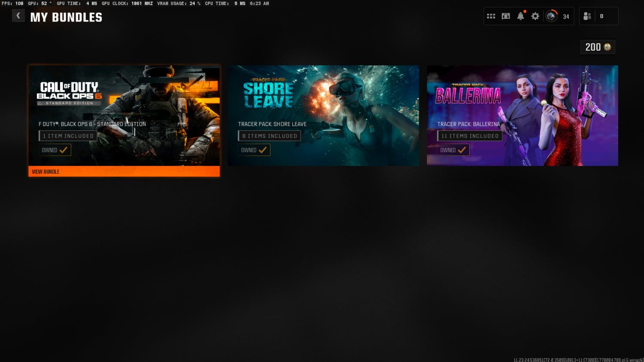Open the notifications bell icon
This screenshot has height=362, width=644.
coord(520,16)
